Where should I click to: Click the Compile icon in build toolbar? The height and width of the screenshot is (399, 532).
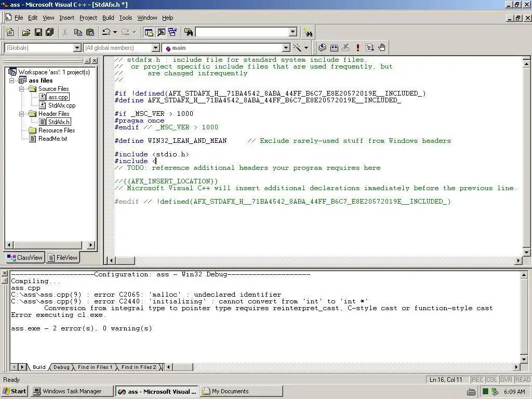322,48
